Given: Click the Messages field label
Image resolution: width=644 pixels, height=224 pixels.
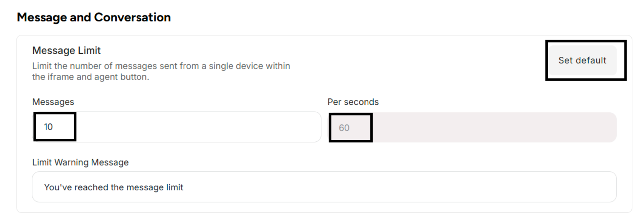Looking at the screenshot, I should 53,102.
